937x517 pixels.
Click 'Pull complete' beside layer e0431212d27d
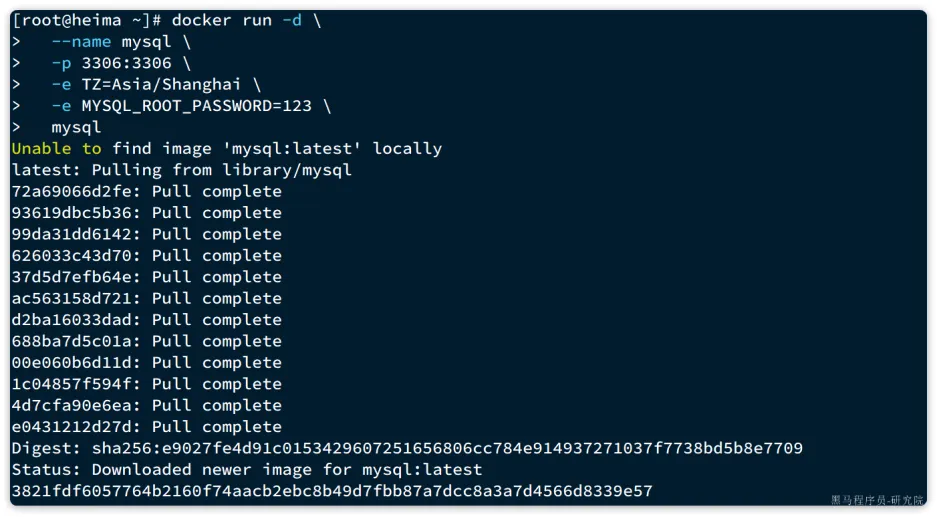216,427
